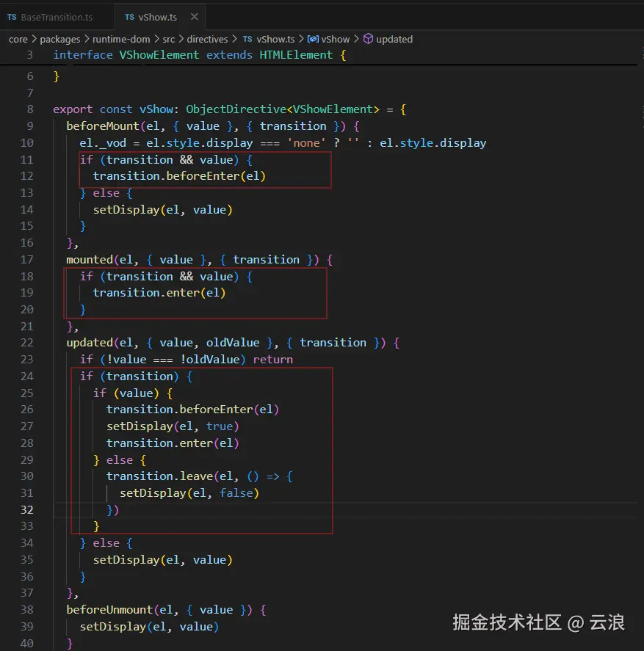Close the vShow.ts tab
The height and width of the screenshot is (651, 644).
click(194, 17)
